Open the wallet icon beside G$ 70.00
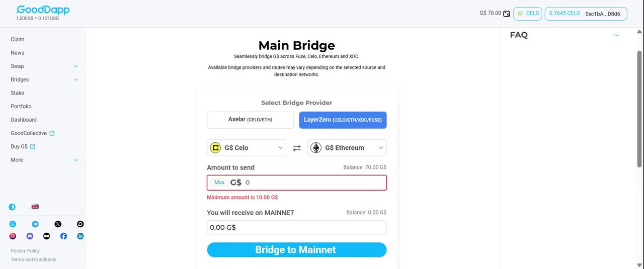The width and height of the screenshot is (644, 269). 507,14
